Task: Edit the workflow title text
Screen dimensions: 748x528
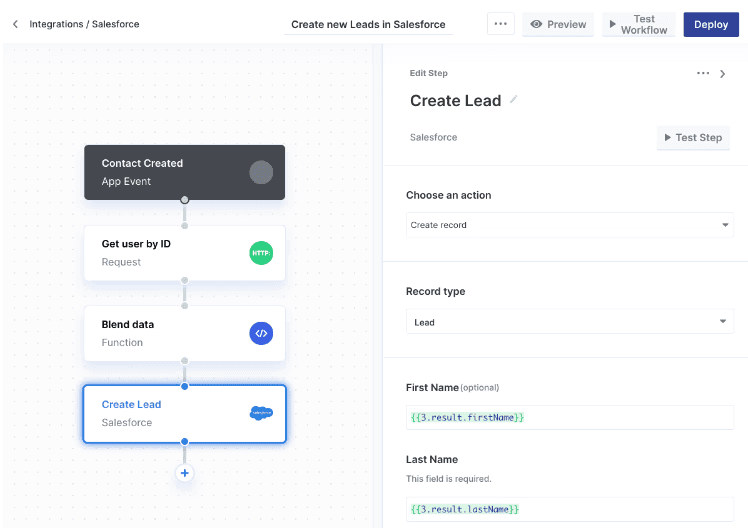Action: 368,24
